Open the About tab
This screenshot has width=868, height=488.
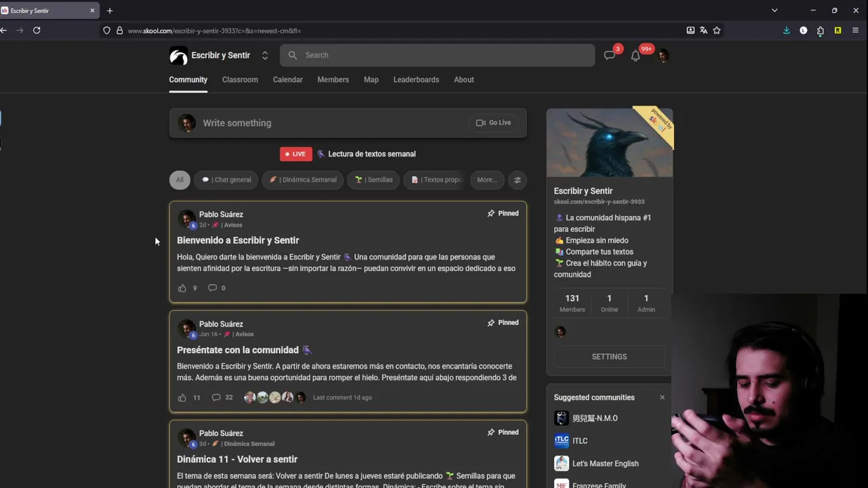pyautogui.click(x=464, y=79)
